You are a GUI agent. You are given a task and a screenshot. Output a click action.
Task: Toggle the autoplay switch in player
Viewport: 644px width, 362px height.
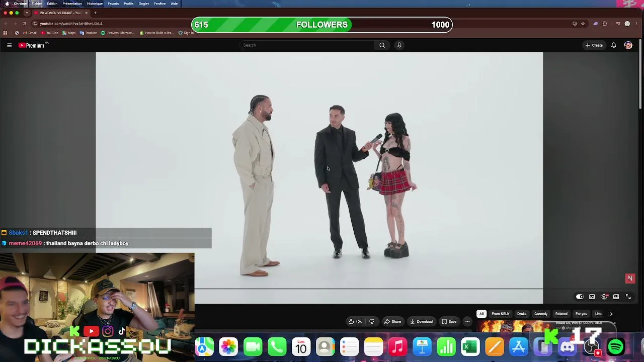click(x=580, y=297)
